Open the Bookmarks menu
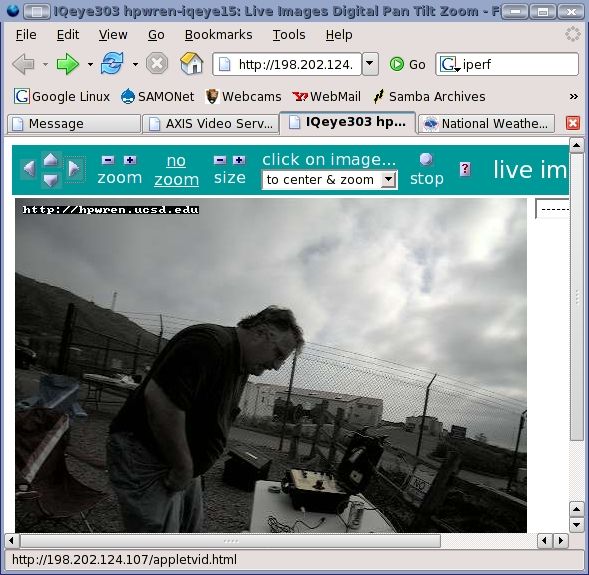589x575 pixels. point(218,35)
